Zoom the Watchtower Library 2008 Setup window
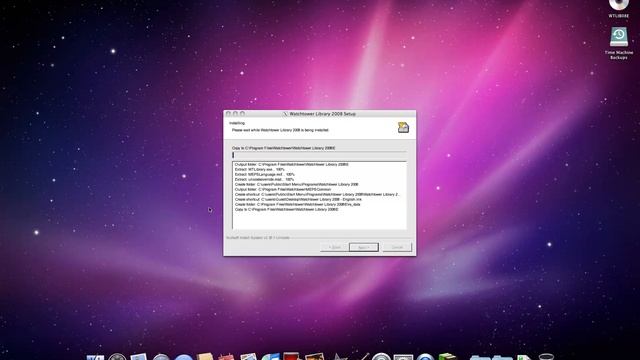The image size is (640, 360). [x=242, y=114]
